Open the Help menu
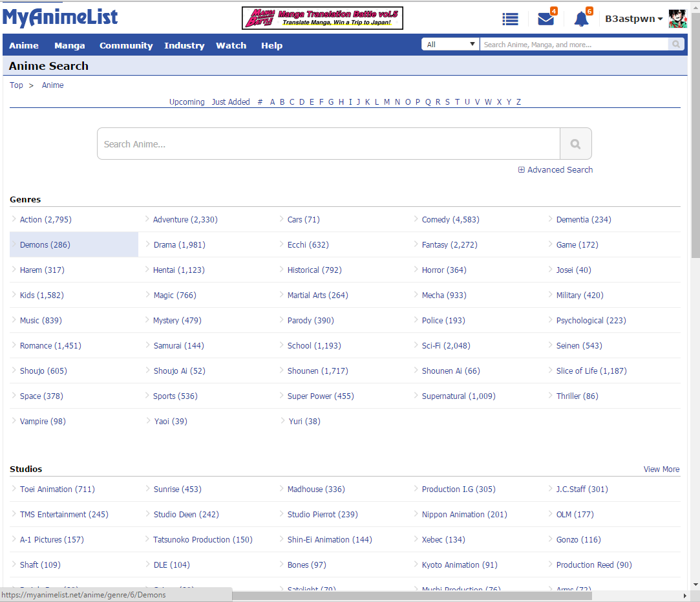The height and width of the screenshot is (602, 700). click(x=272, y=45)
